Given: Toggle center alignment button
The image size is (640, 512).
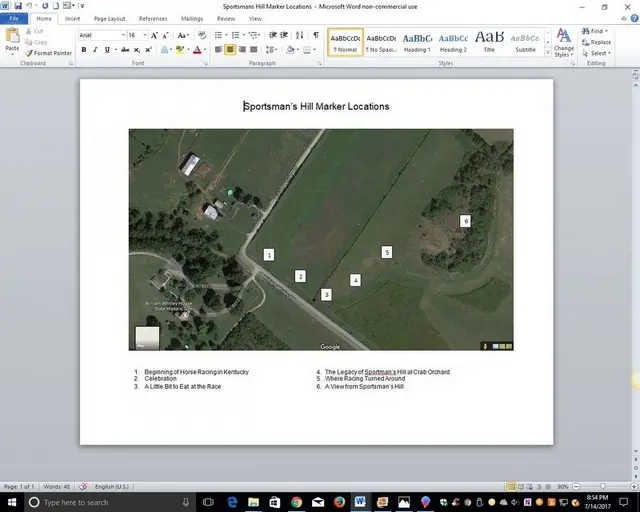Looking at the screenshot, I should click(230, 50).
